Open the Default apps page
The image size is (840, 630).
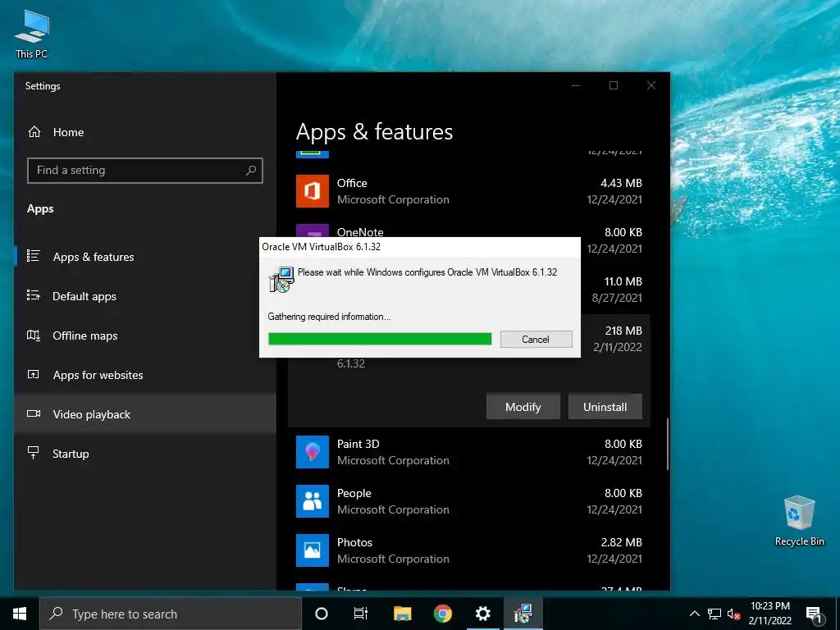(84, 296)
